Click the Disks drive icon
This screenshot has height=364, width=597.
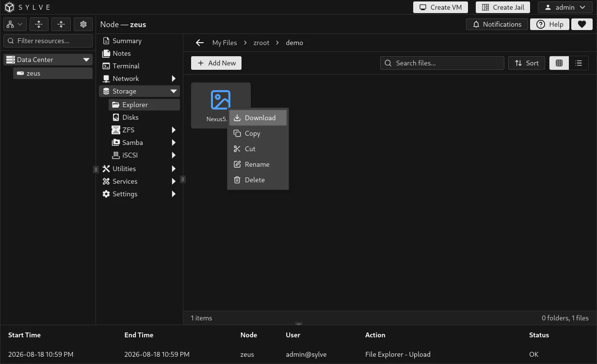pos(116,117)
